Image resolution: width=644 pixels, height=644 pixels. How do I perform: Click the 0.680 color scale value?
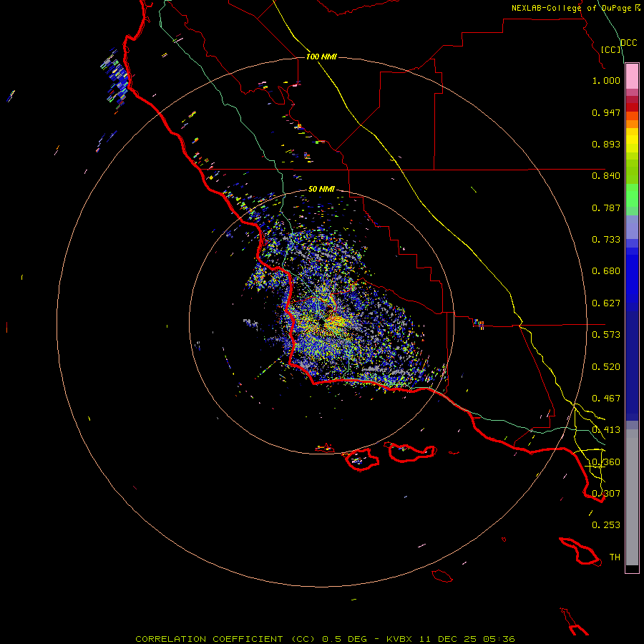point(606,271)
